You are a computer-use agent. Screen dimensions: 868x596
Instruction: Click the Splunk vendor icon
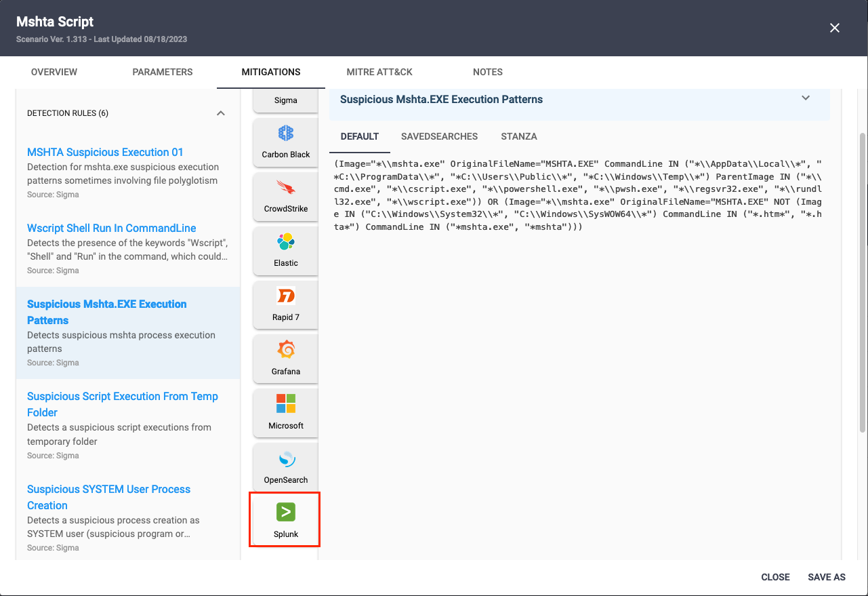click(285, 513)
